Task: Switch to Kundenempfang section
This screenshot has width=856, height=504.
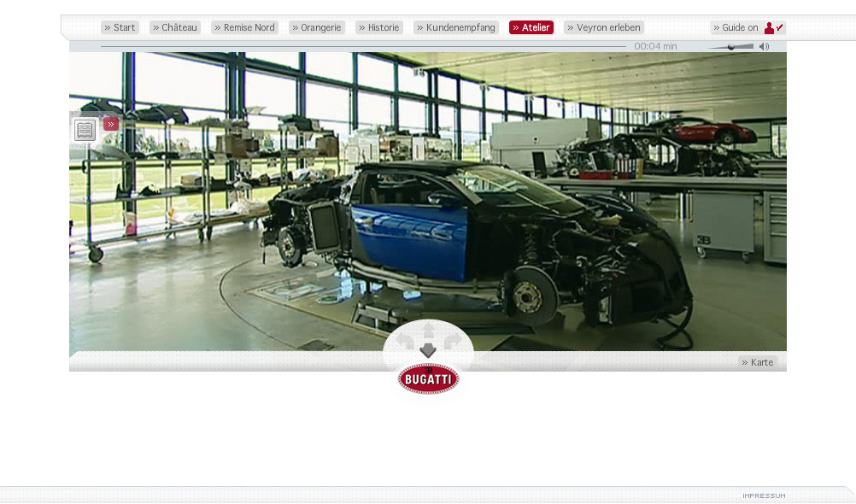Action: pyautogui.click(x=455, y=27)
